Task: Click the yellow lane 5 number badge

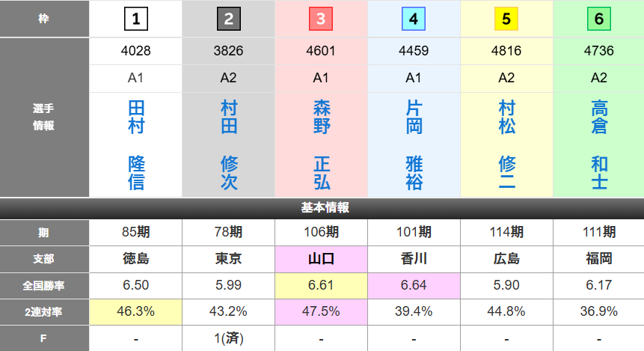Action: click(506, 19)
